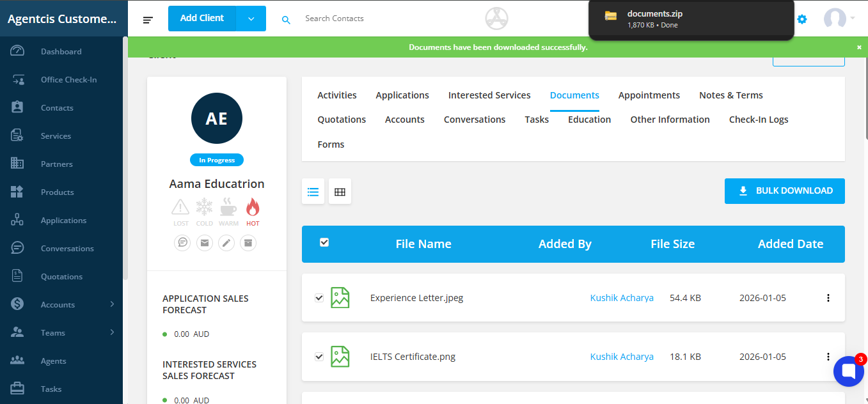868x404 pixels.
Task: Click IELTS Certificate.png file name
Action: 413,357
